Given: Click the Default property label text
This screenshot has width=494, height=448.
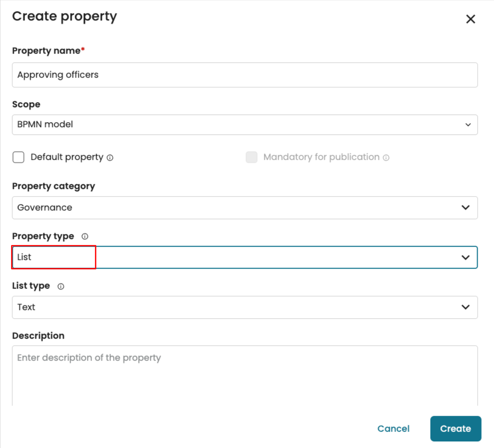Looking at the screenshot, I should pyautogui.click(x=67, y=157).
